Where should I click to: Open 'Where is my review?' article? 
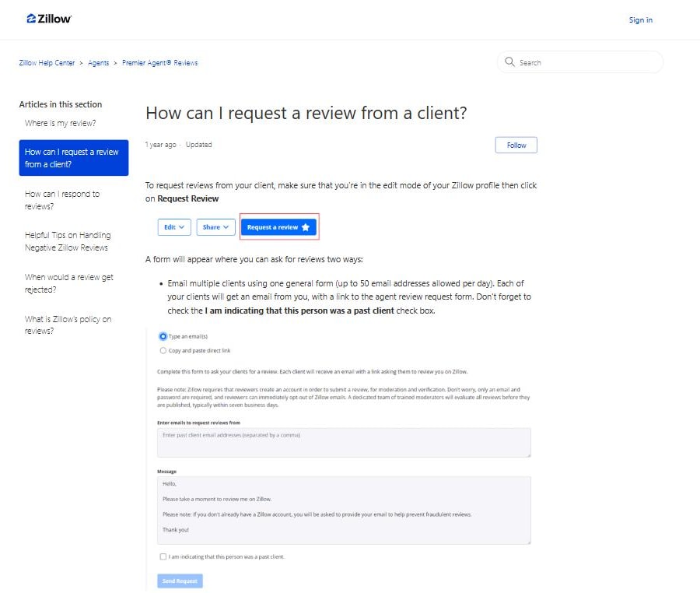(60, 123)
